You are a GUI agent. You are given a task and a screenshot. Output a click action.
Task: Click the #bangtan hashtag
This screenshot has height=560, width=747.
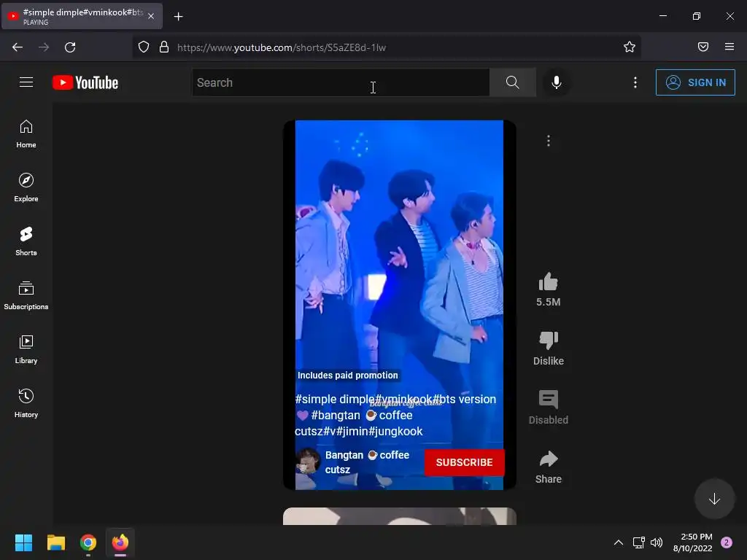(x=336, y=415)
